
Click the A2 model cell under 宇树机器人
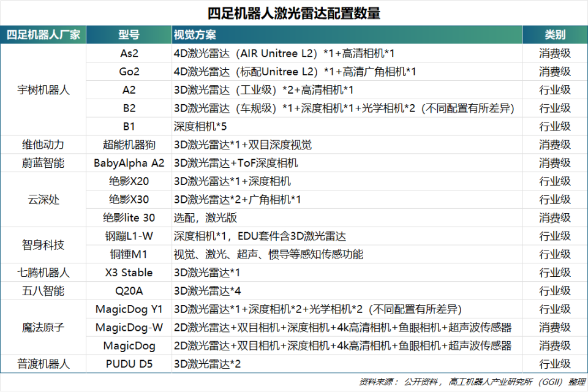129,89
